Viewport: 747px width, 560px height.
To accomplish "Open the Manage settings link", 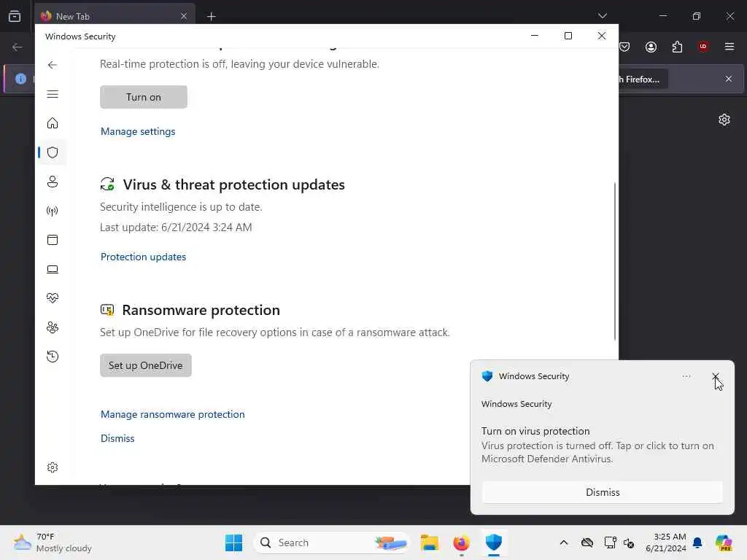I will pyautogui.click(x=138, y=131).
